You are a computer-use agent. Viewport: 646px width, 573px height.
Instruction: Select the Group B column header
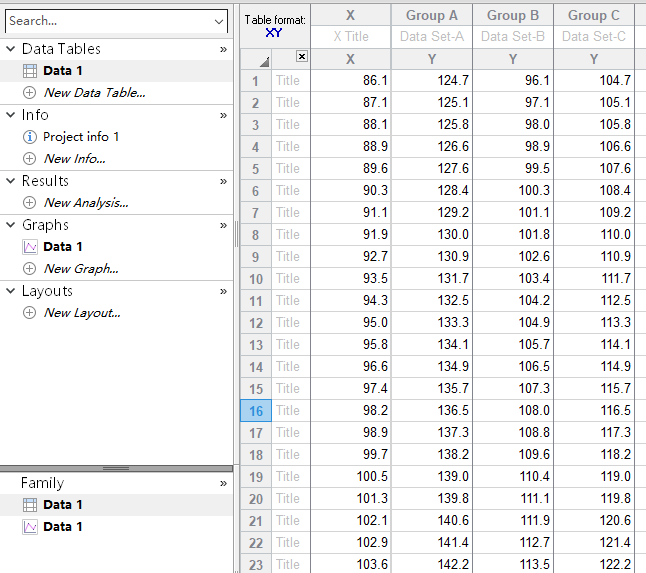pos(513,15)
